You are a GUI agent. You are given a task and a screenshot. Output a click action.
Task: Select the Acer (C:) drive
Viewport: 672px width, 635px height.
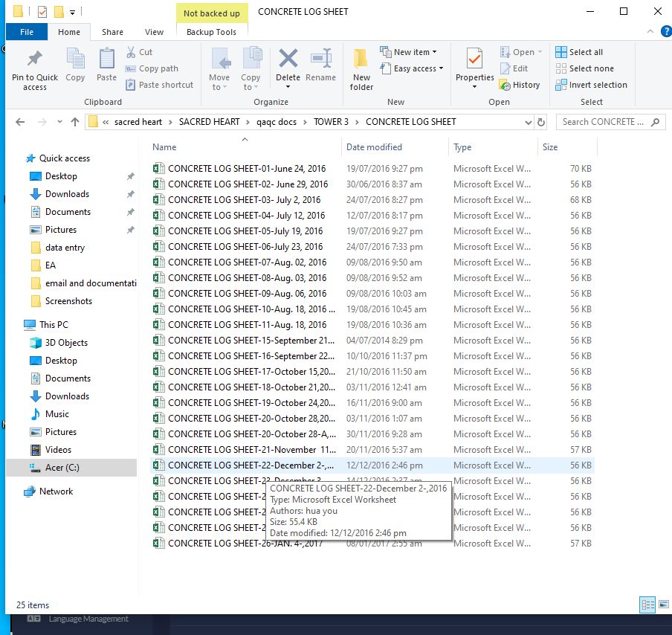point(62,468)
